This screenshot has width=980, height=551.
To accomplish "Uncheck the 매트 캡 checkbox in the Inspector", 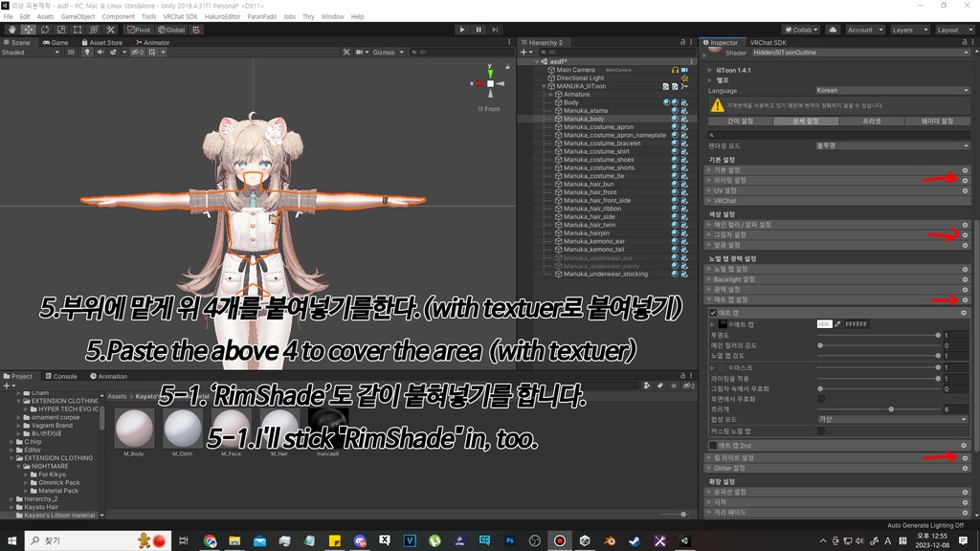I will (713, 312).
